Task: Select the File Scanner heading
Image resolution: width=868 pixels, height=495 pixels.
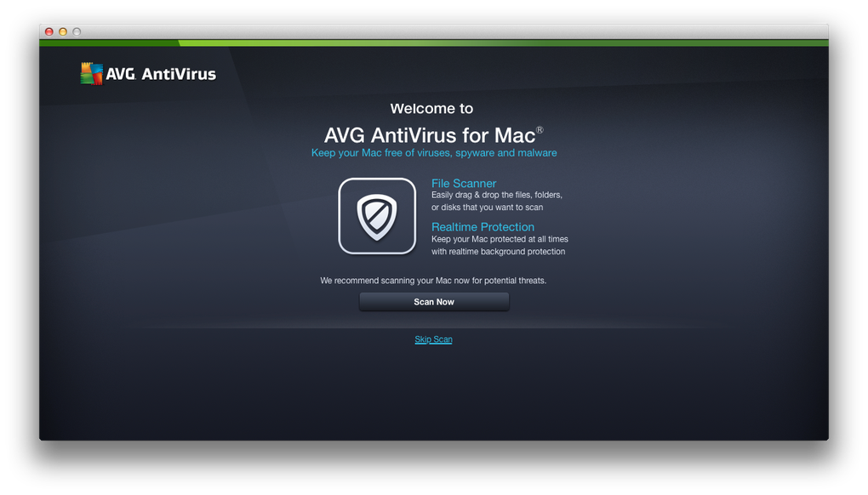Action: (x=464, y=183)
